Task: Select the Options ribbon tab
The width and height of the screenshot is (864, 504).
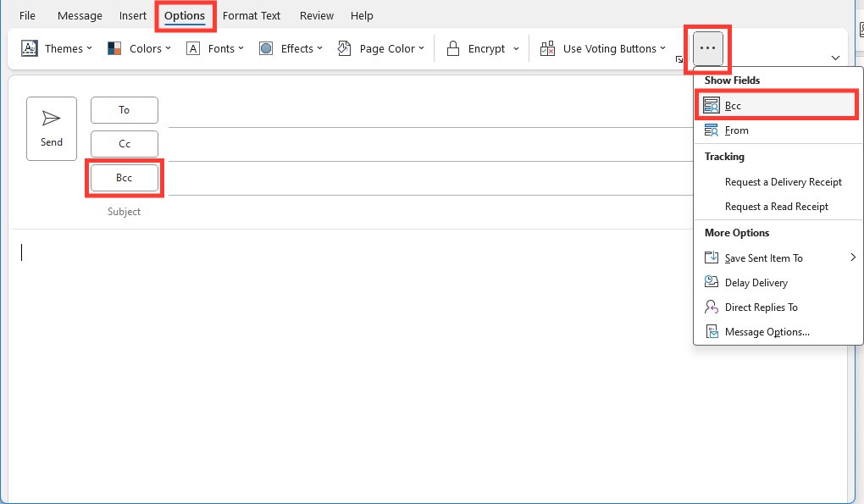Action: tap(185, 16)
